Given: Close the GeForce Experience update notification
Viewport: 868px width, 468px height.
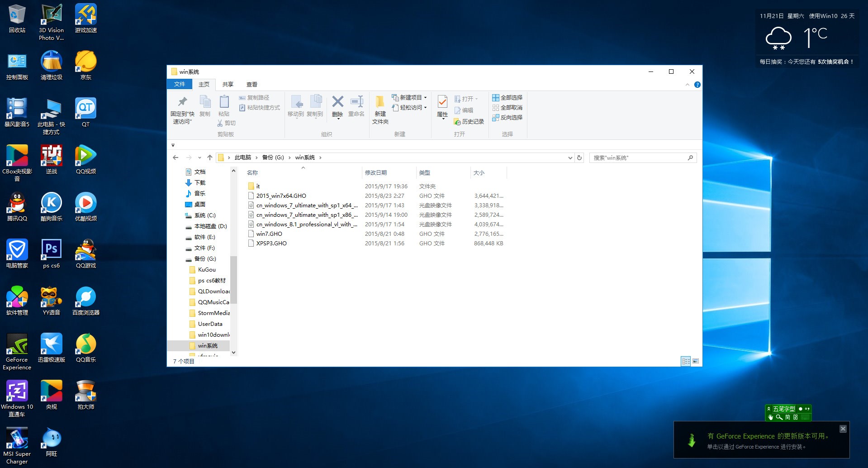Looking at the screenshot, I should [x=843, y=429].
